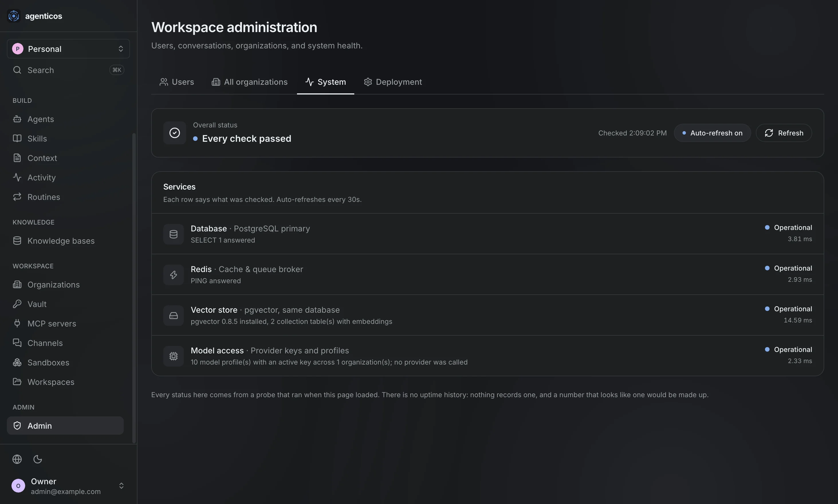This screenshot has width=838, height=504.
Task: Select the System tab
Action: click(325, 82)
